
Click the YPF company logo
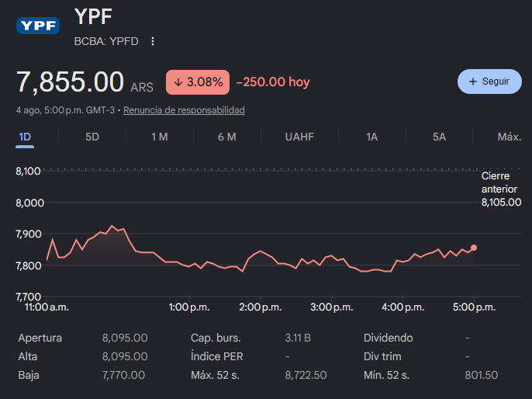(38, 26)
